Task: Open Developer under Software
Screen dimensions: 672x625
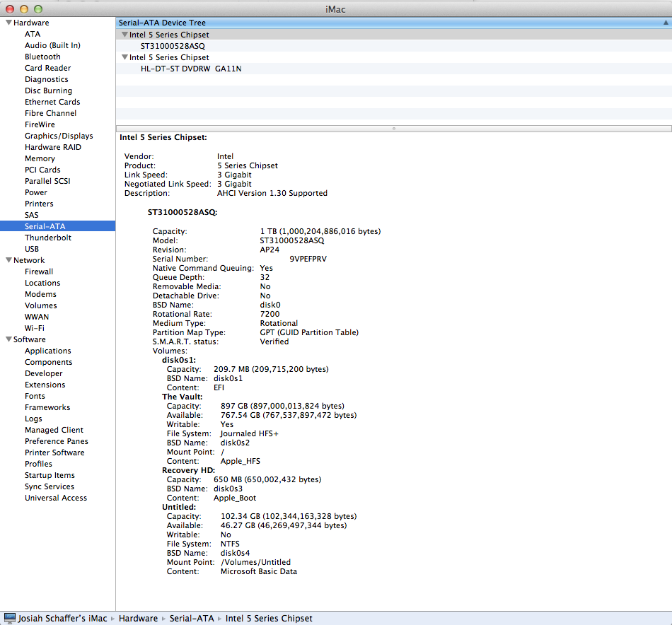Action: [44, 373]
